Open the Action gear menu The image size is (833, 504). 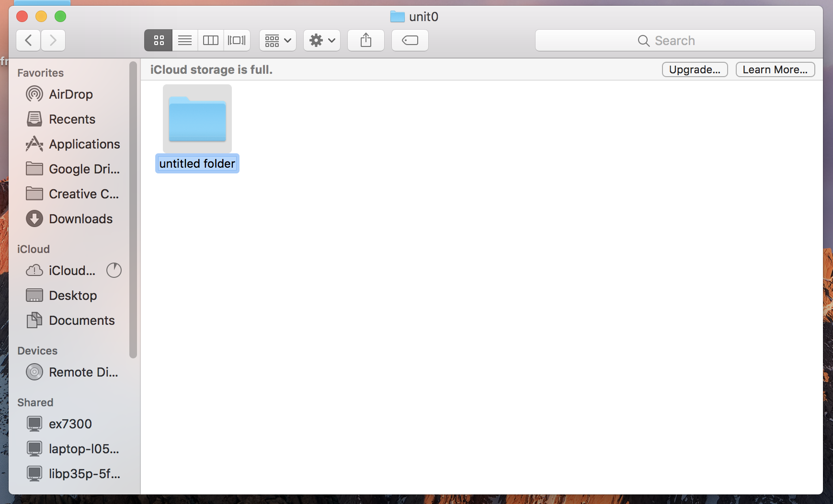pyautogui.click(x=321, y=40)
